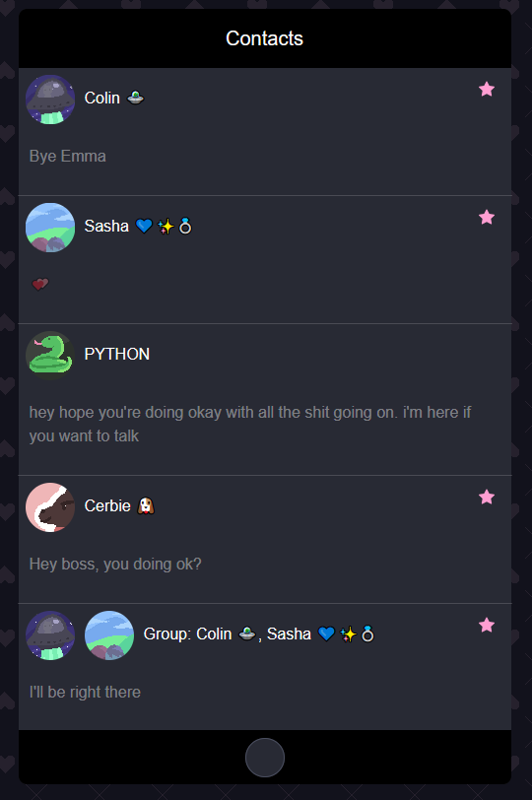Tap the round home button at the bottom
Screen dimensions: 532x800
(265, 758)
